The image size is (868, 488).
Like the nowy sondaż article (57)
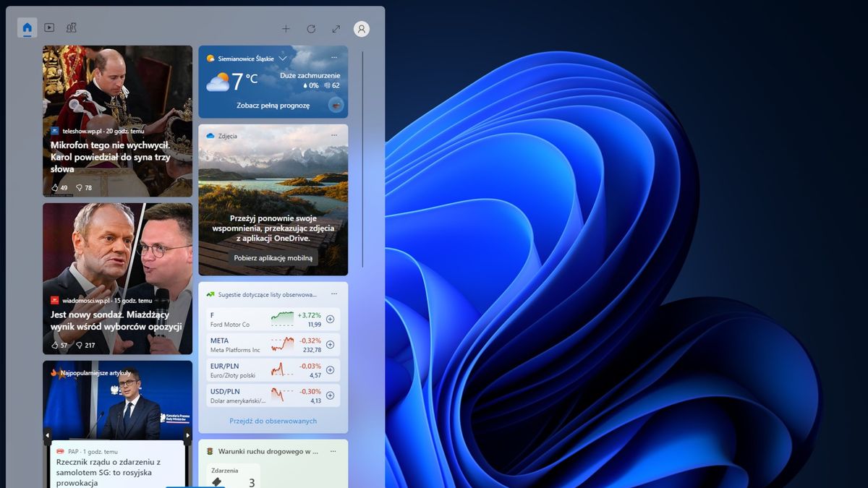click(59, 346)
